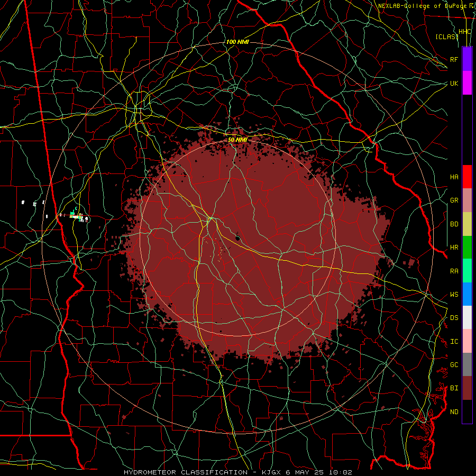This screenshot has height=476, width=476.
Task: Click the GC legend label
Action: pyautogui.click(x=454, y=364)
